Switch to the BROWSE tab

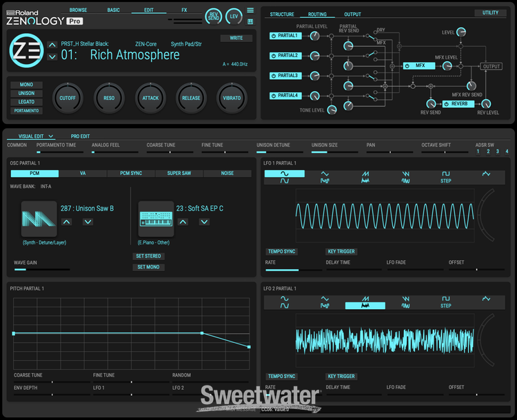pos(78,10)
